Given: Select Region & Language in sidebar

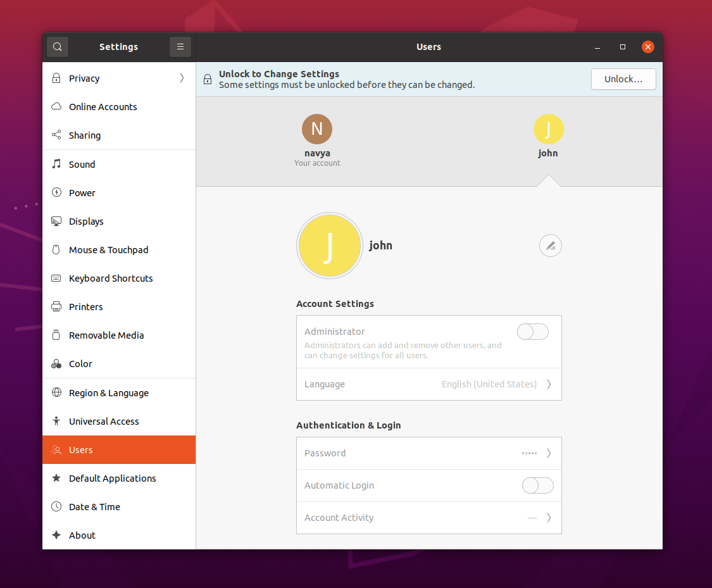Looking at the screenshot, I should point(119,393).
